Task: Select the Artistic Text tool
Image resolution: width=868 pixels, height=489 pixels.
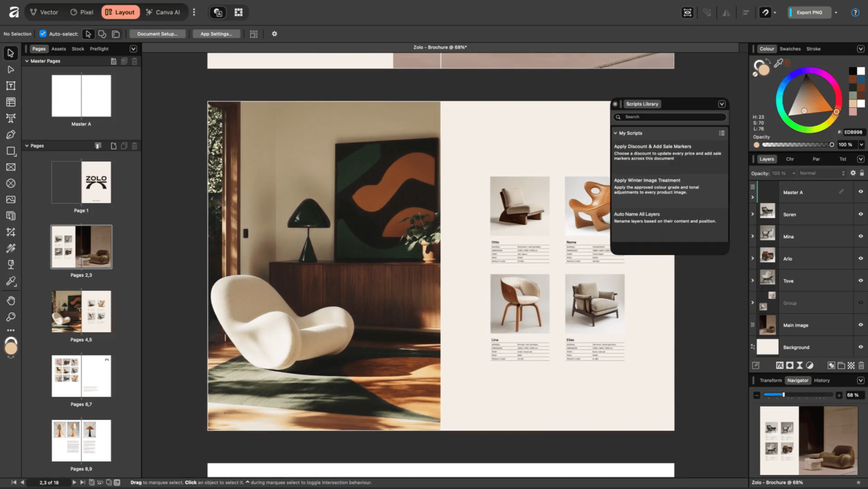Action: tap(10, 118)
